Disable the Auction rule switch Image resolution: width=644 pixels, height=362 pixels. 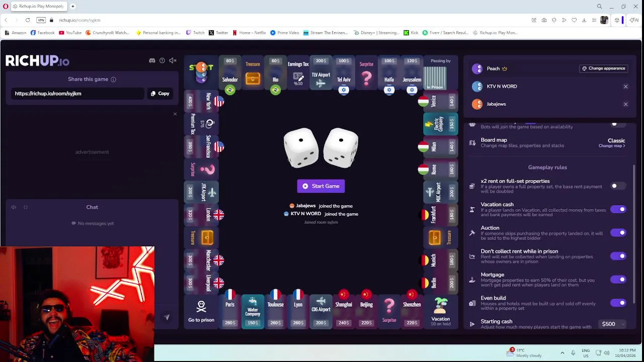[x=618, y=233]
